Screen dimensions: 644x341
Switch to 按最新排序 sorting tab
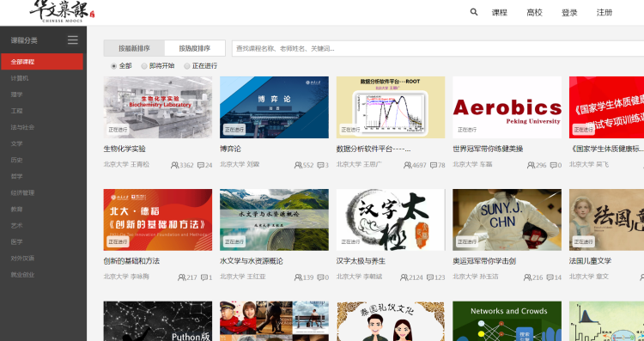(134, 48)
